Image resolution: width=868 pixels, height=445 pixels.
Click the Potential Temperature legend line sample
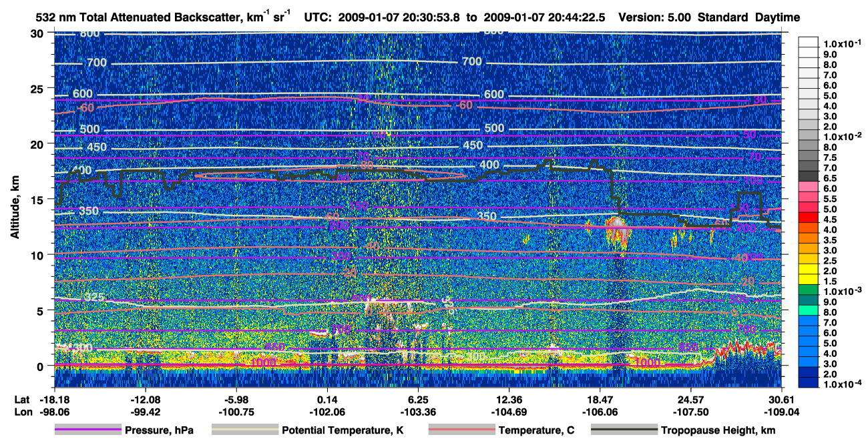coord(244,430)
